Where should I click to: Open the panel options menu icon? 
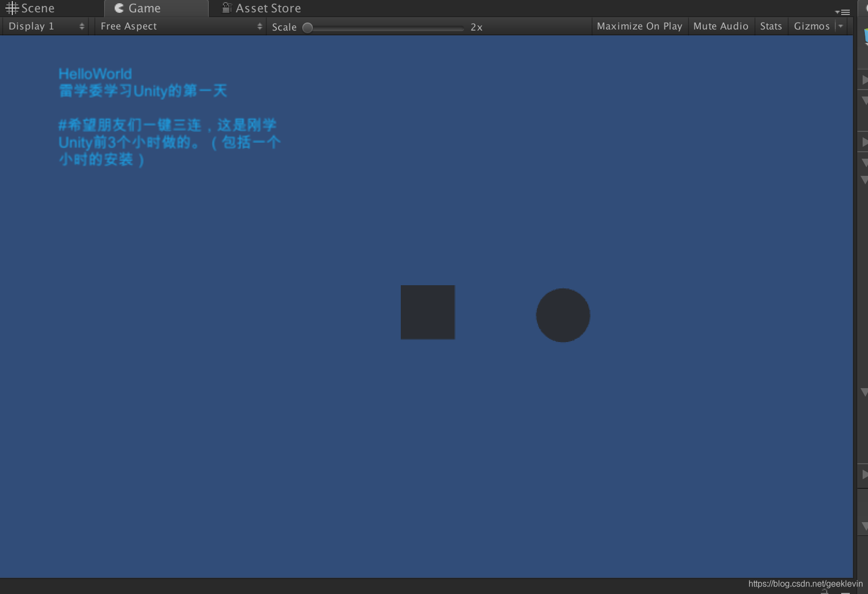pyautogui.click(x=842, y=12)
